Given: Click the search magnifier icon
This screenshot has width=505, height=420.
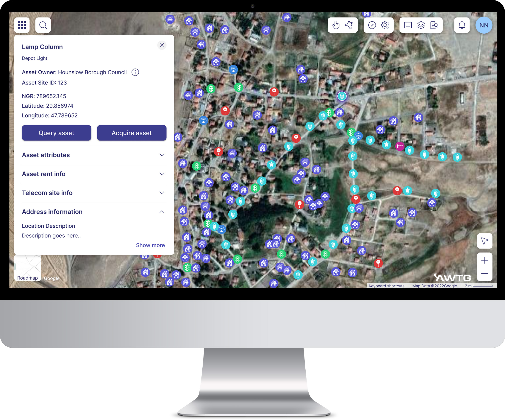Looking at the screenshot, I should [43, 25].
